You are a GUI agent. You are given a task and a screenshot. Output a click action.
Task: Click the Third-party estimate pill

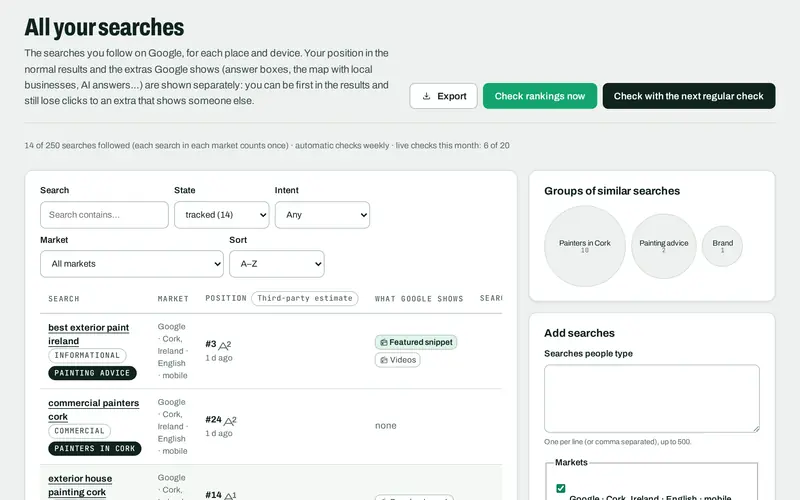pos(305,298)
